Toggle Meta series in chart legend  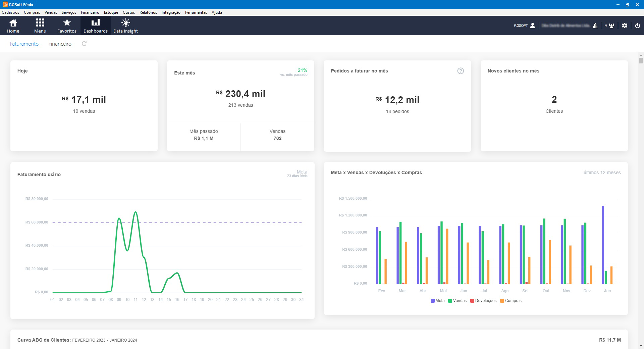(437, 301)
